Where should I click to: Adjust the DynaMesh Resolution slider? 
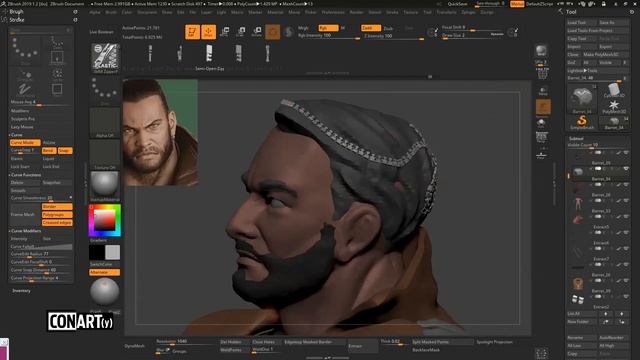point(186,342)
